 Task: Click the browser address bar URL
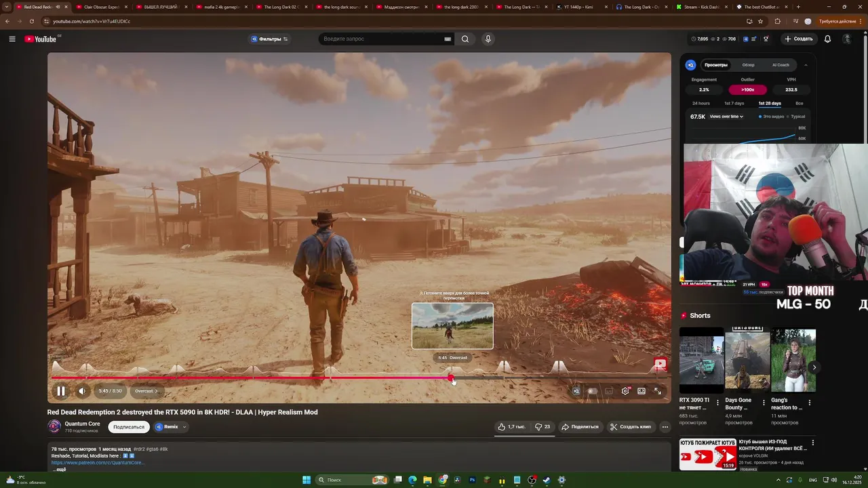click(x=92, y=21)
